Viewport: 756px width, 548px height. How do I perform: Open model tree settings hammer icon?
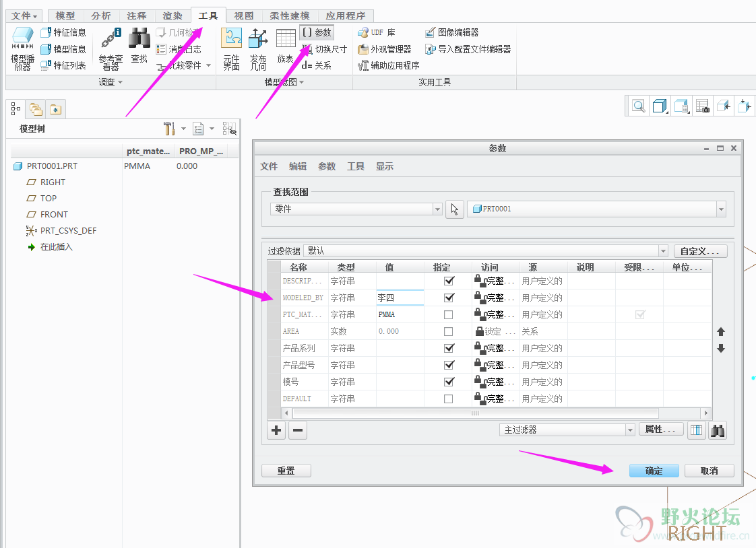coord(168,129)
